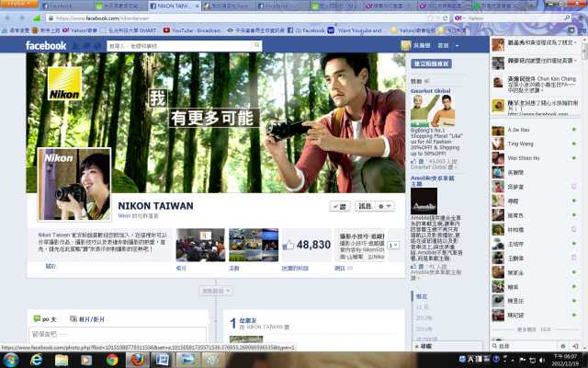Bookmark this page with the star icon

coord(430,18)
